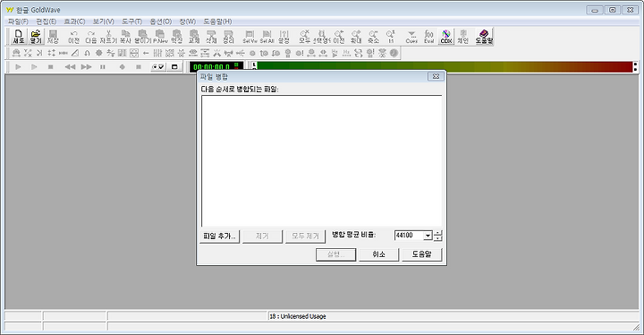Click the 44100 sample rate input field
The height and width of the screenshot is (335, 644).
[x=409, y=236]
